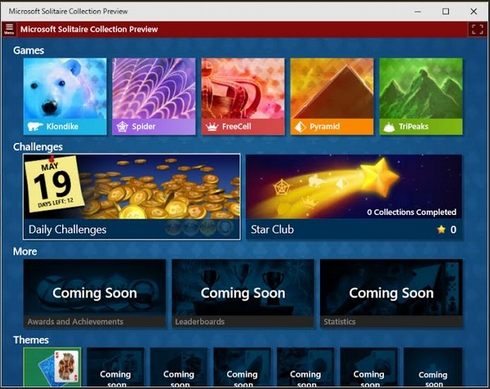Open the Daily Challenges tile

point(132,197)
